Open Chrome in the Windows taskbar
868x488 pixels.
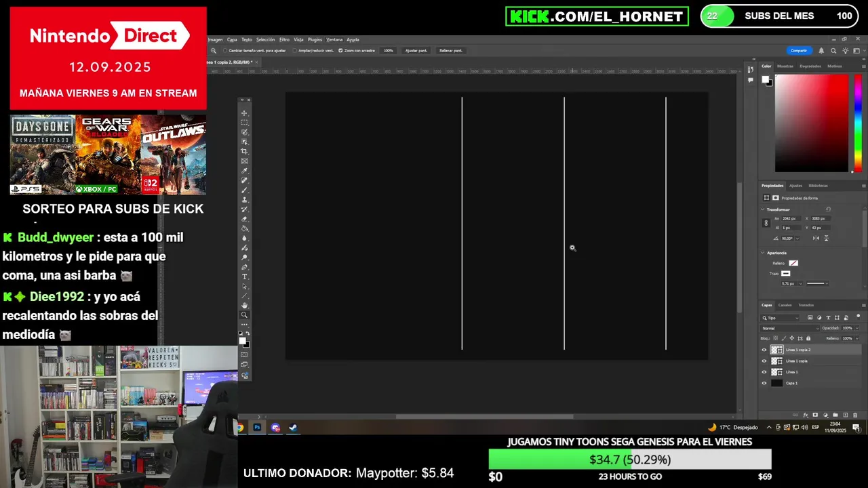click(x=240, y=428)
